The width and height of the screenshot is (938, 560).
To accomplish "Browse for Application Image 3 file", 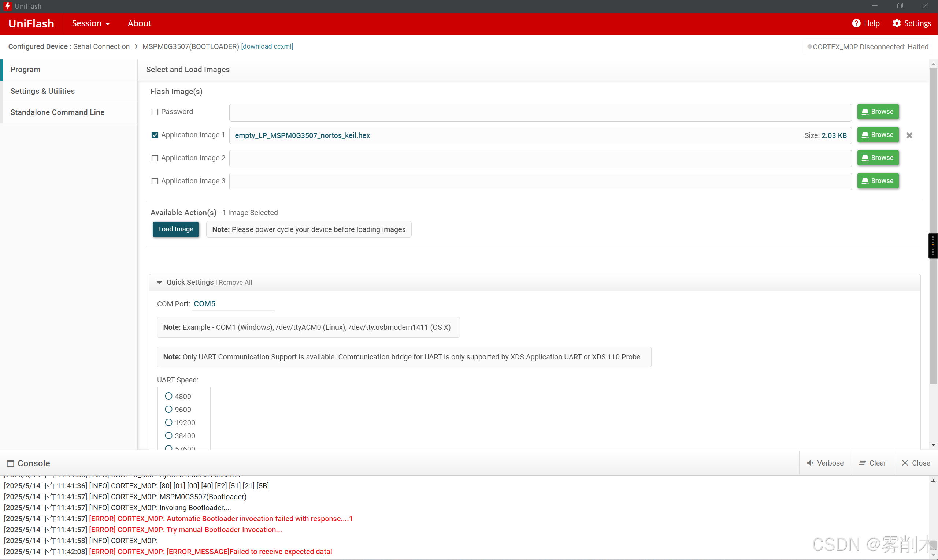I will point(878,181).
